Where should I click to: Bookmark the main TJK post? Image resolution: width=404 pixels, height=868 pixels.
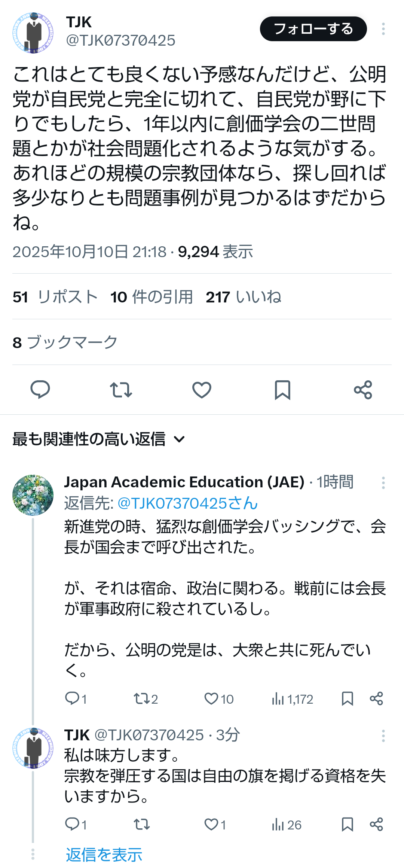tap(282, 390)
